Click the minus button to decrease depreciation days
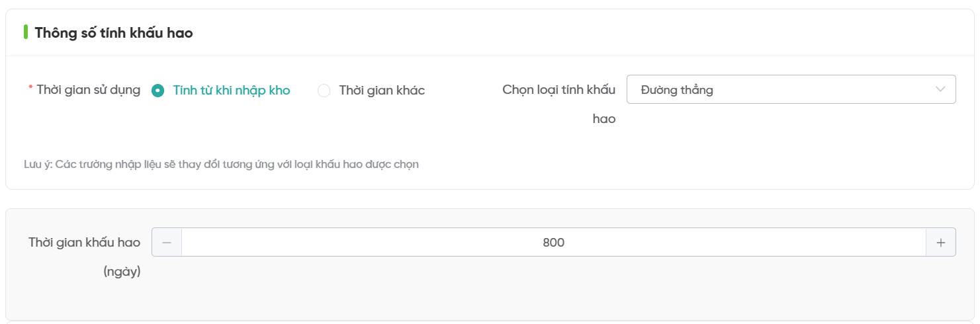The image size is (980, 324). pos(167,243)
